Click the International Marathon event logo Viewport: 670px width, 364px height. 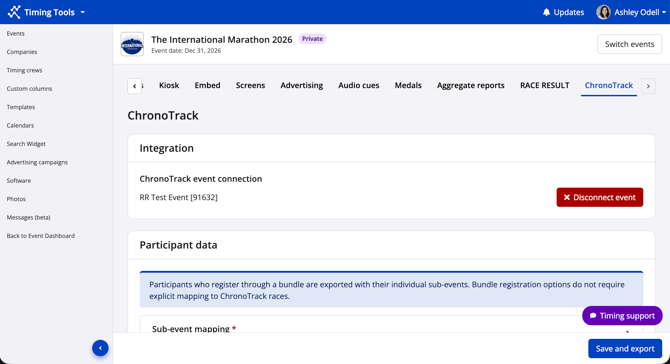132,44
